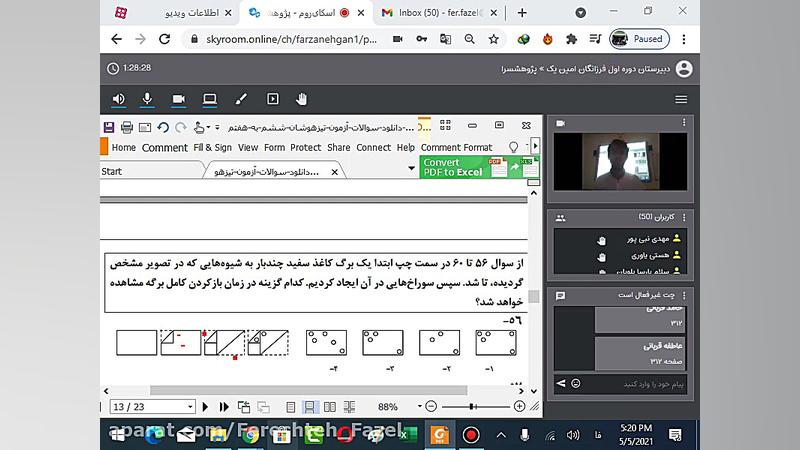Zoom in with plus button
Screen dimensions: 800x450
(x=519, y=406)
